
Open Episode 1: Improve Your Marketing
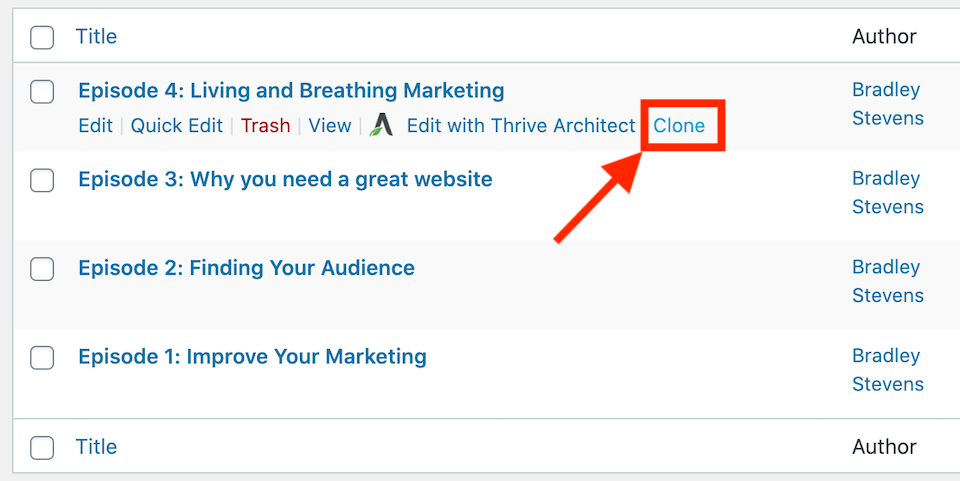pyautogui.click(x=252, y=357)
